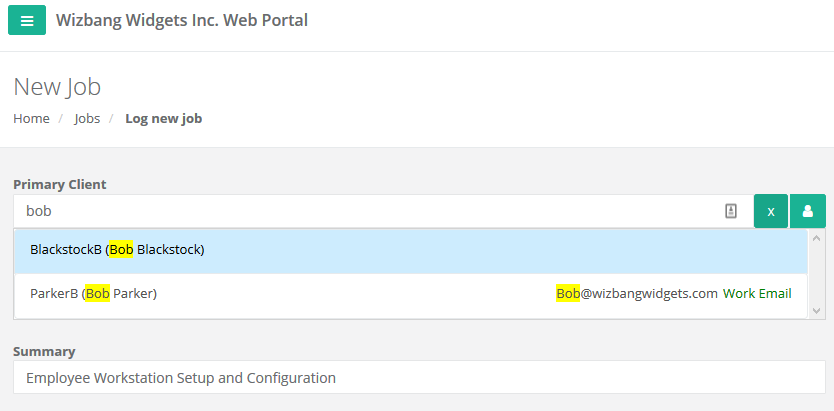Click the green Work Email label
Image resolution: width=834 pixels, height=411 pixels.
coord(757,293)
